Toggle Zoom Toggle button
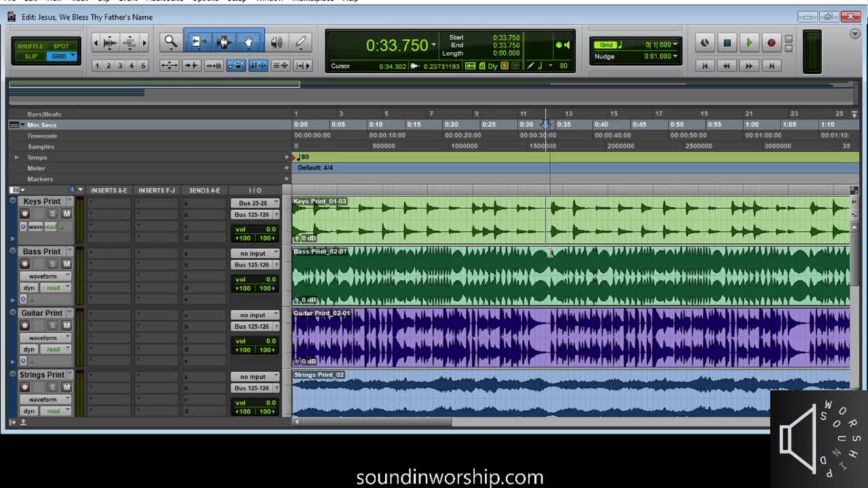Image resolution: width=868 pixels, height=488 pixels. click(x=169, y=66)
